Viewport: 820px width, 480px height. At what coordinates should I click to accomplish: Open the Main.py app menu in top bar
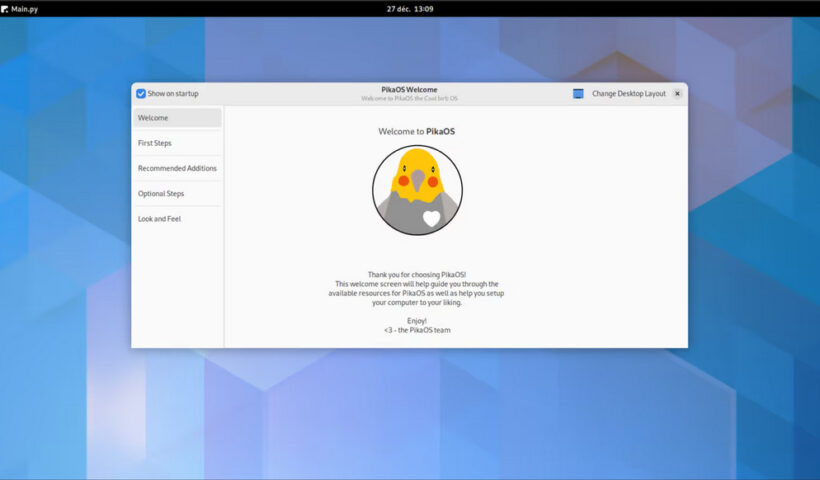point(20,9)
